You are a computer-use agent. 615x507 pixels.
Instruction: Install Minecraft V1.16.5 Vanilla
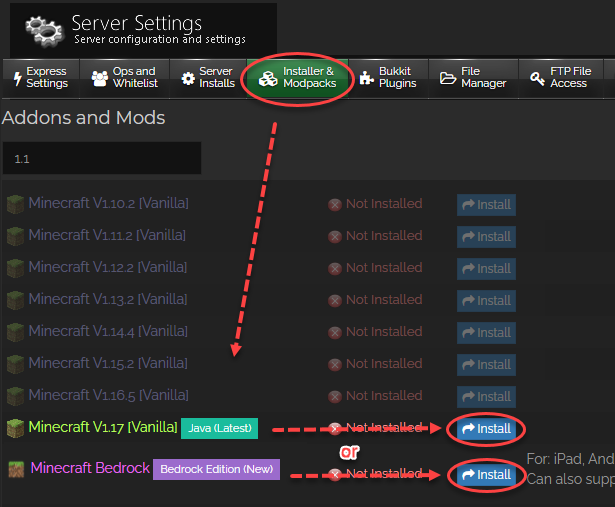point(486,397)
